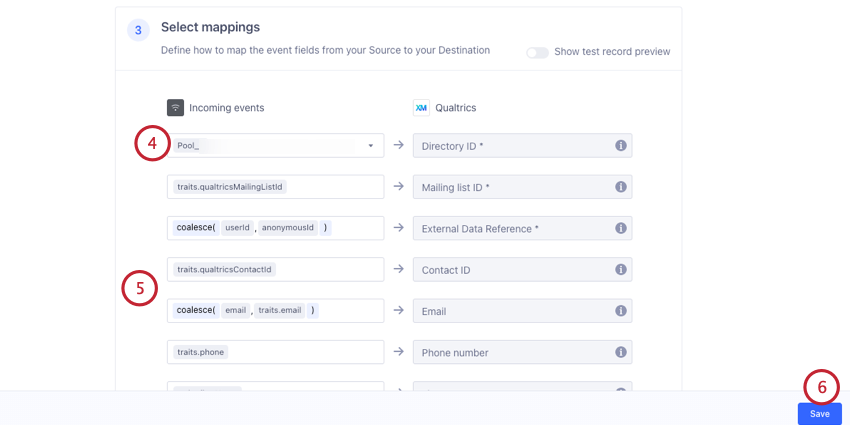Viewport: 850px width, 425px height.
Task: Click info icon beside External Data Reference
Action: pyautogui.click(x=620, y=228)
